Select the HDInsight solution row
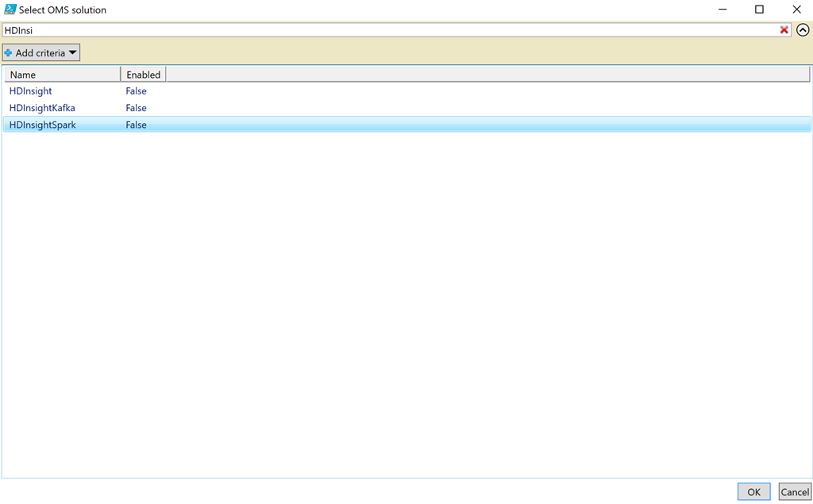This screenshot has width=813, height=504. pos(31,91)
